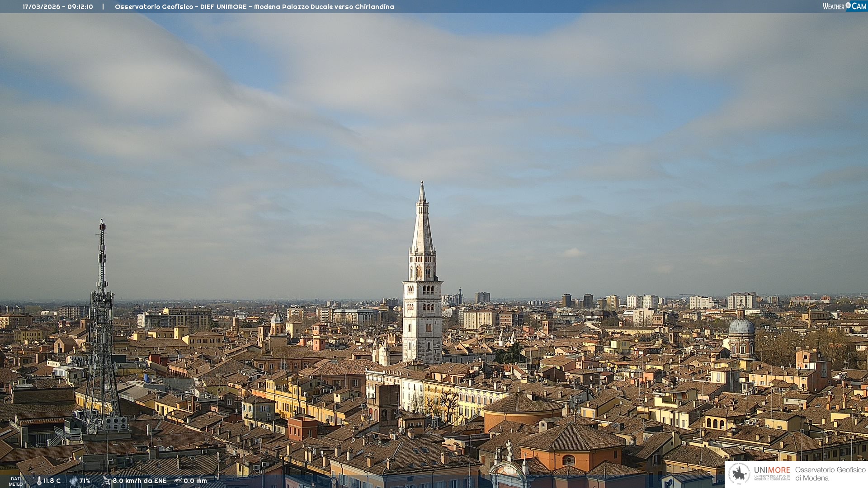Click the UNIMORE wordmark text
The image size is (868, 488).
[772, 470]
